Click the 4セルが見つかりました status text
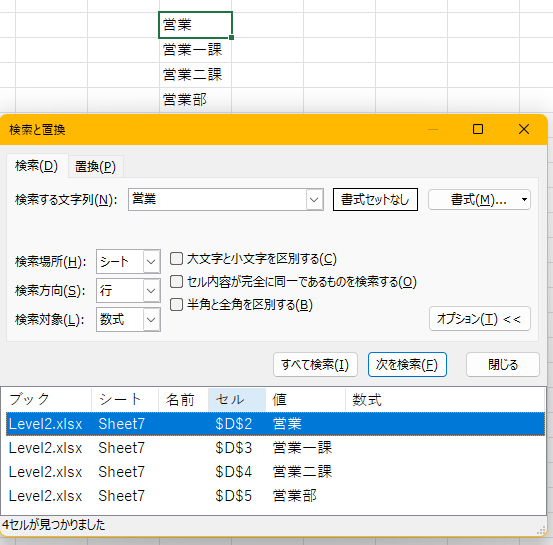This screenshot has height=545, width=553. (54, 525)
